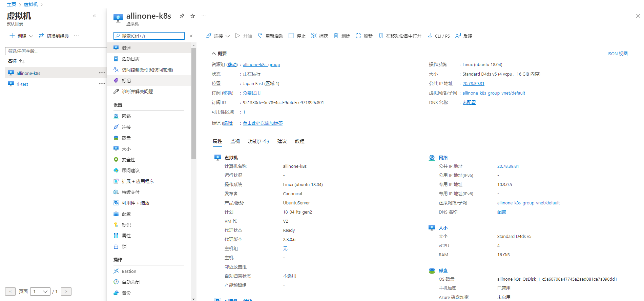Switch to the 监视 tab

[235, 141]
